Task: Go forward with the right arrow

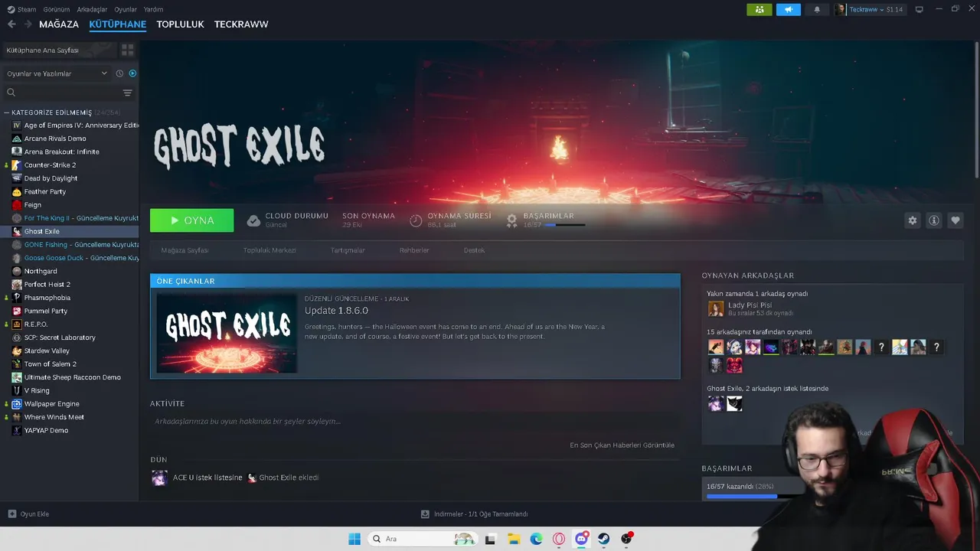Action: tap(28, 24)
